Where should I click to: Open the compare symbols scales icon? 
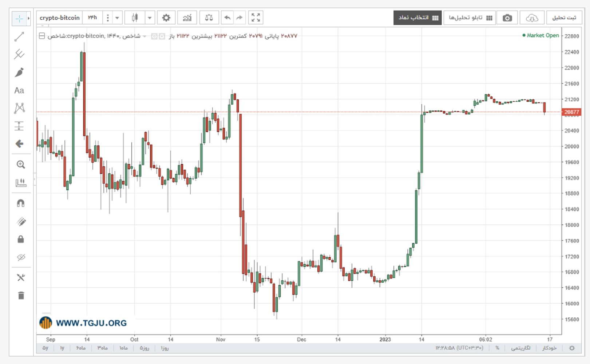pyautogui.click(x=209, y=17)
